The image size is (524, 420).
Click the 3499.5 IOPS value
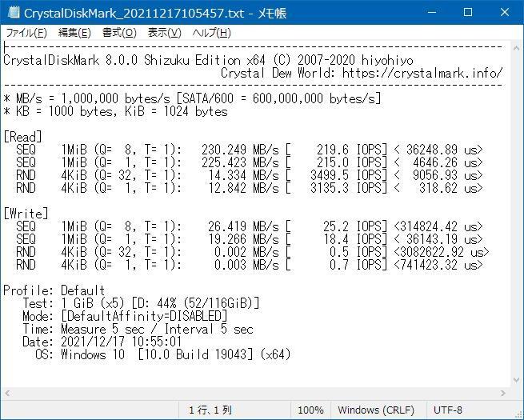(349, 175)
